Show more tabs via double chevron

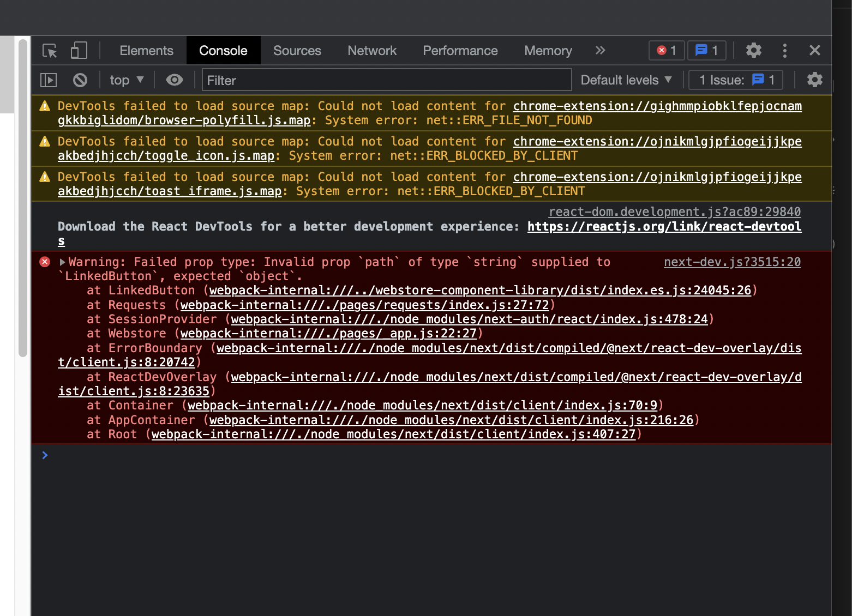click(601, 50)
